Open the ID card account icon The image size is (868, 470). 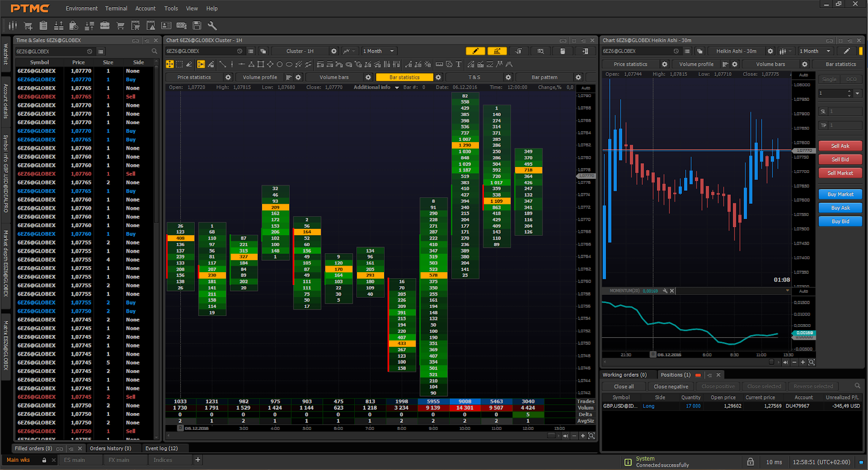167,25
